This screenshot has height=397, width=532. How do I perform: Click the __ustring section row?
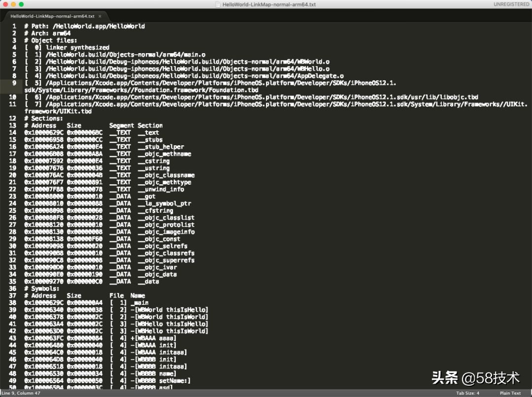tap(97, 168)
